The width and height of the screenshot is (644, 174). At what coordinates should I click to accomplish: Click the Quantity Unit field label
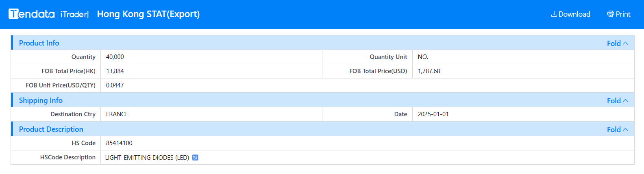(388, 57)
